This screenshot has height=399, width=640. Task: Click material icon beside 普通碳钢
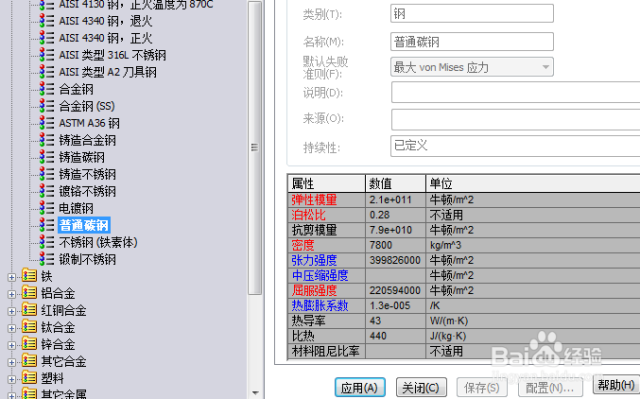tap(47, 225)
